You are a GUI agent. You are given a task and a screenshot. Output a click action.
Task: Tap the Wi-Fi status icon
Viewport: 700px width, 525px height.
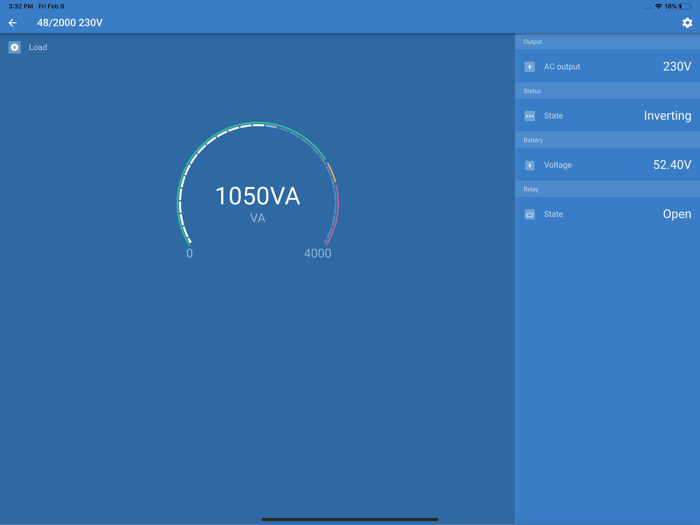pyautogui.click(x=658, y=6)
